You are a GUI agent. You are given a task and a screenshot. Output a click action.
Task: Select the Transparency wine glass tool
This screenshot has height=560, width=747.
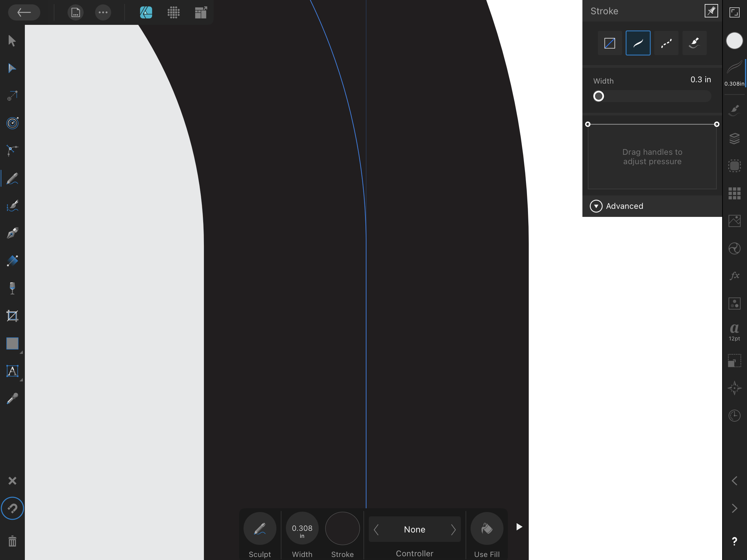click(x=12, y=288)
